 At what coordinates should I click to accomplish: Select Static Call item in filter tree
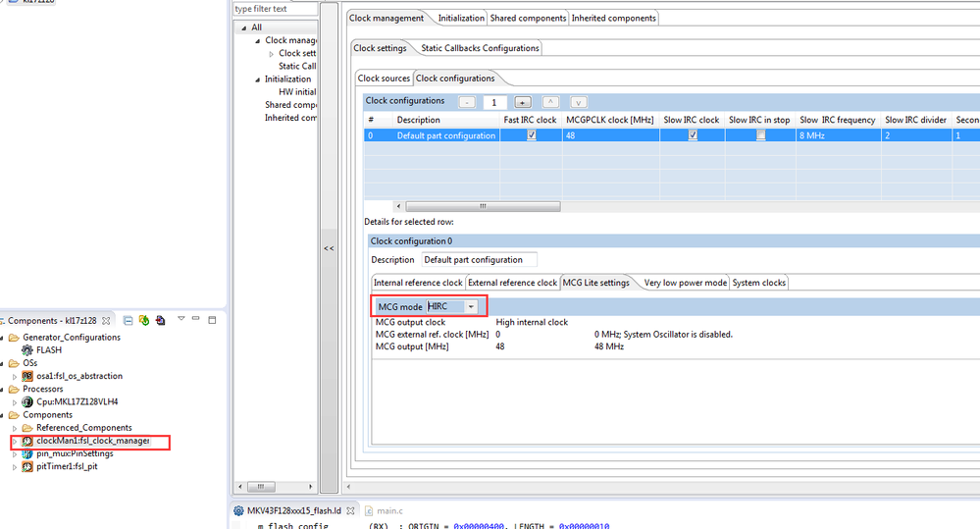[297, 67]
